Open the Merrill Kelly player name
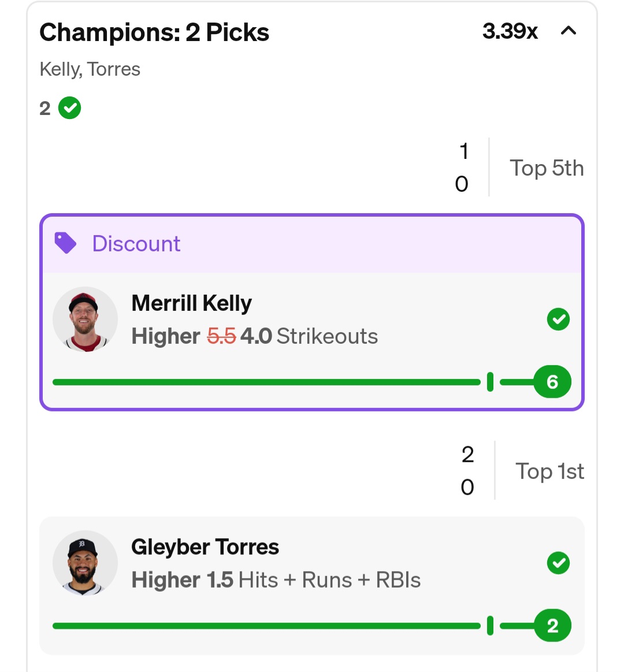Screen dimensions: 624x672 (192, 303)
